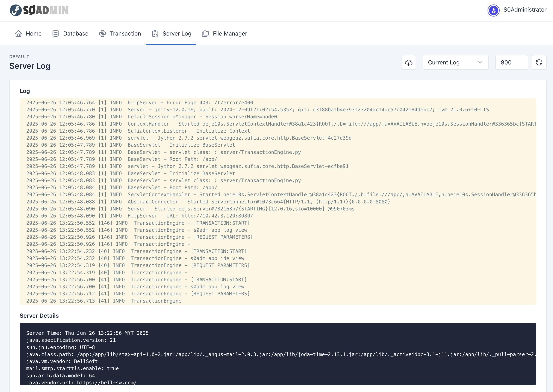The image size is (553, 392).
Task: Click the Transaction python icon
Action: [x=102, y=33]
